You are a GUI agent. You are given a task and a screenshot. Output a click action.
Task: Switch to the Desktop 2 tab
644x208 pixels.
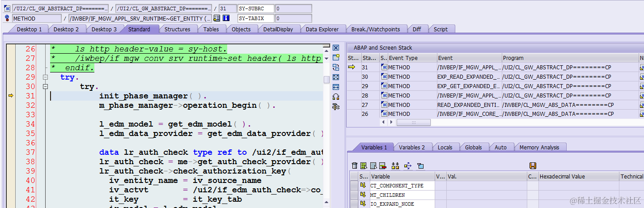tap(66, 29)
